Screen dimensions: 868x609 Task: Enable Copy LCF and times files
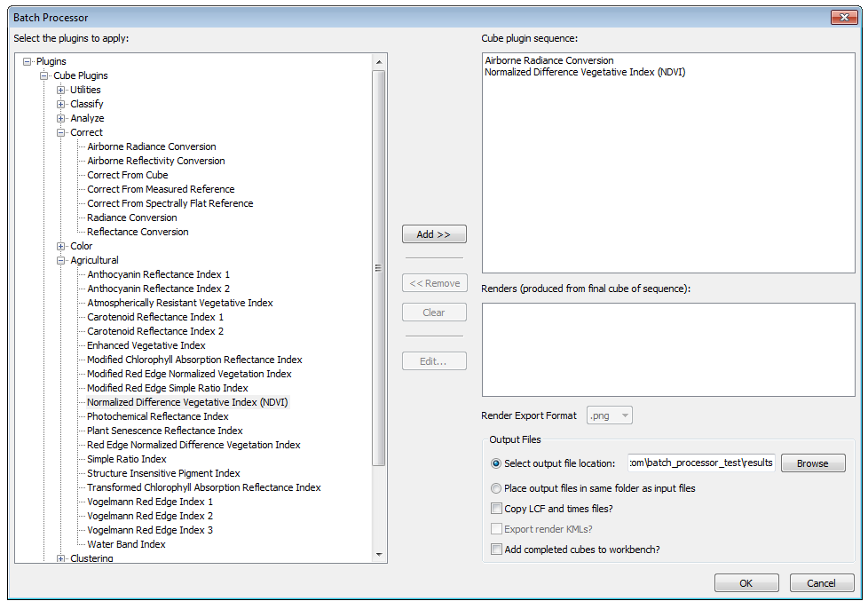pos(496,508)
